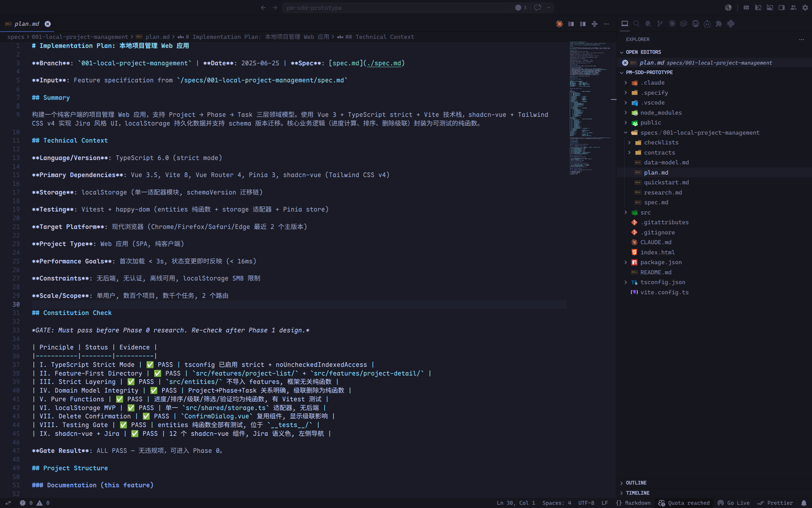
Task: Open Manage gear settings
Action: 805,8
